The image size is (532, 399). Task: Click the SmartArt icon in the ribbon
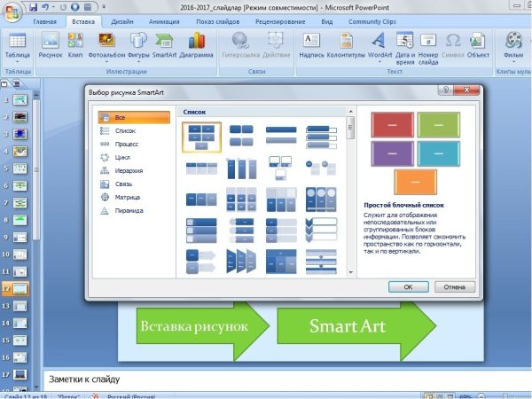pyautogui.click(x=164, y=44)
